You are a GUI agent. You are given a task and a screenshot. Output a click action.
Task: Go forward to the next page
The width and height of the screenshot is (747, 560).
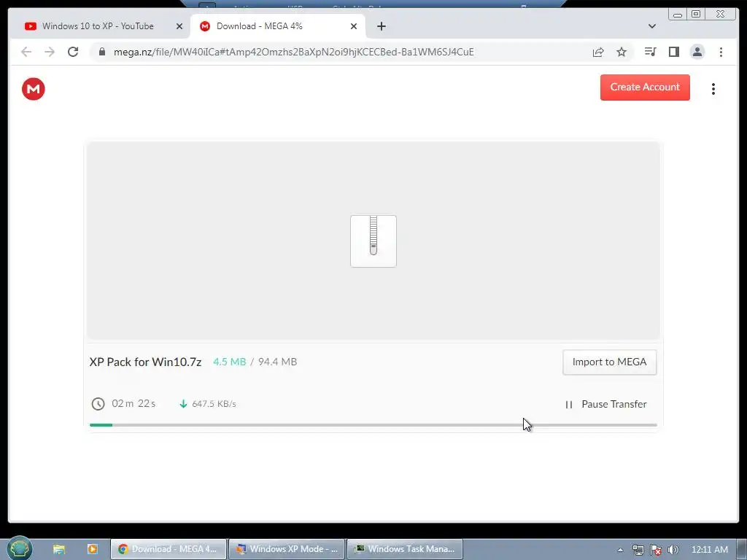point(50,52)
